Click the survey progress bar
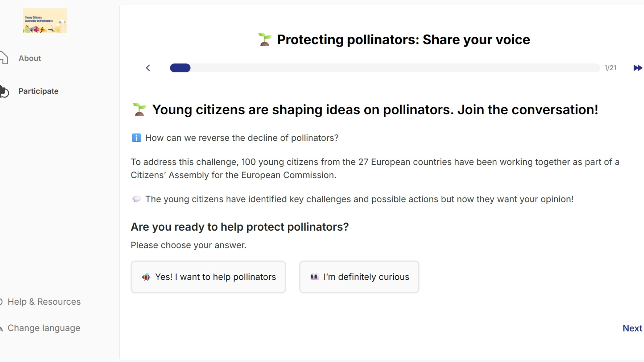This screenshot has width=644, height=362. (385, 68)
